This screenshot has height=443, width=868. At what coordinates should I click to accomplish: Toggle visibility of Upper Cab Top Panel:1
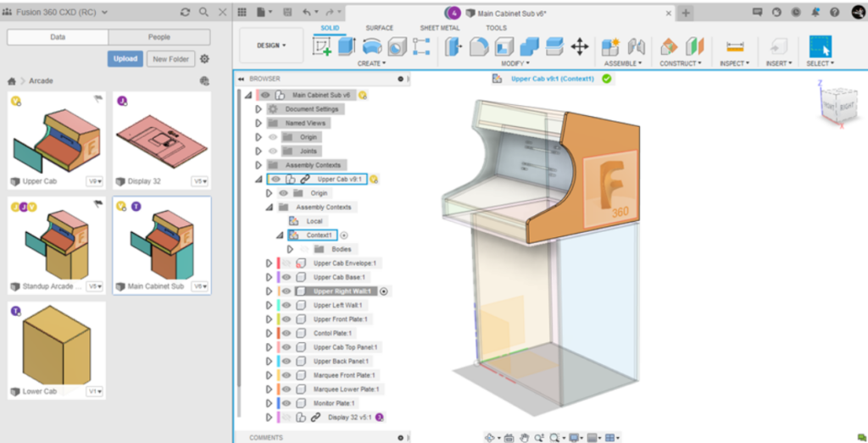point(287,347)
